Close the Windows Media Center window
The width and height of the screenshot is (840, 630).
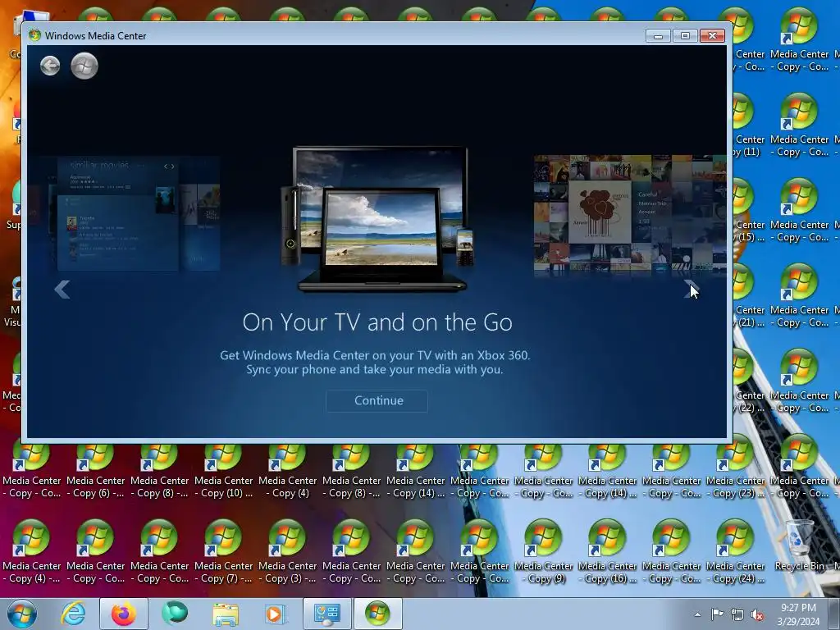click(x=713, y=36)
